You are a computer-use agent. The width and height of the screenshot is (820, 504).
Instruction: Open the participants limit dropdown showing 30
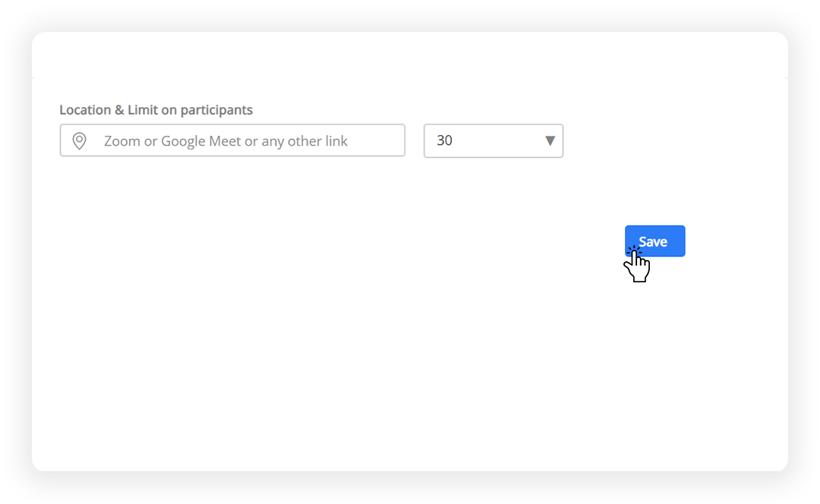494,140
